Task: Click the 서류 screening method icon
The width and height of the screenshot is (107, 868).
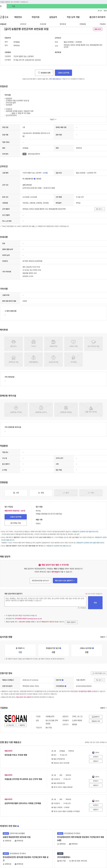Action: click(16, 493)
